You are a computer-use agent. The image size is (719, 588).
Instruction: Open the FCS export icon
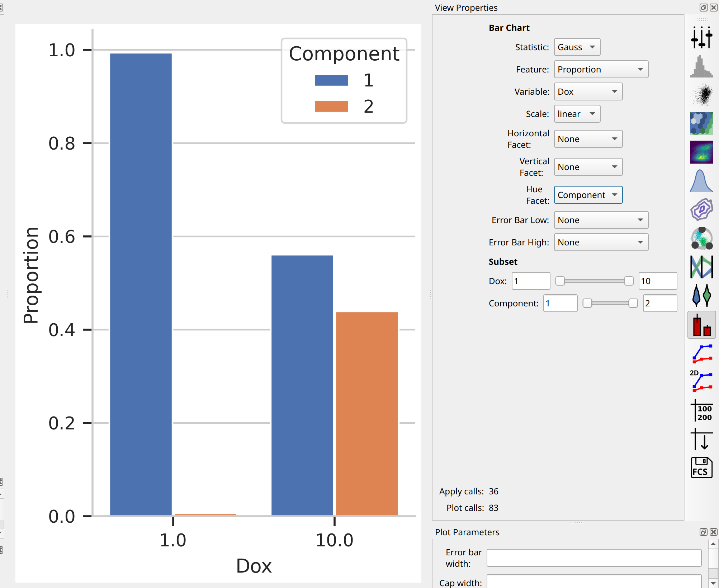click(701, 467)
